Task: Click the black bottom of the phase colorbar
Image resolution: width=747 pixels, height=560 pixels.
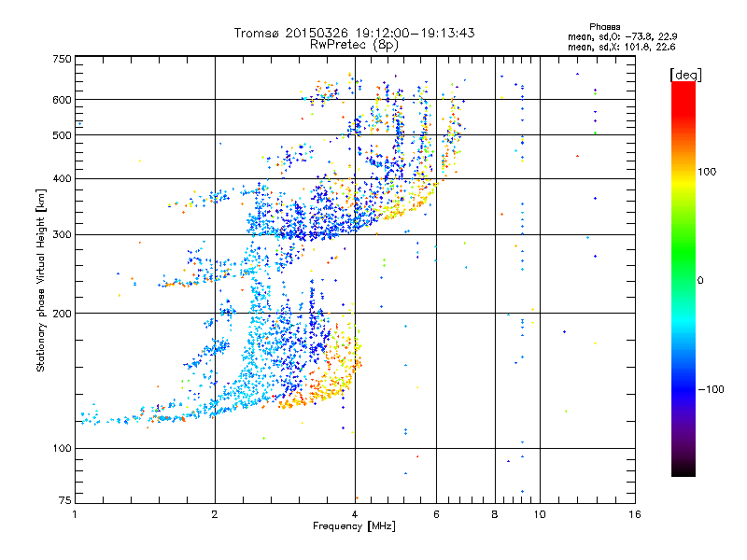Action: (x=684, y=469)
